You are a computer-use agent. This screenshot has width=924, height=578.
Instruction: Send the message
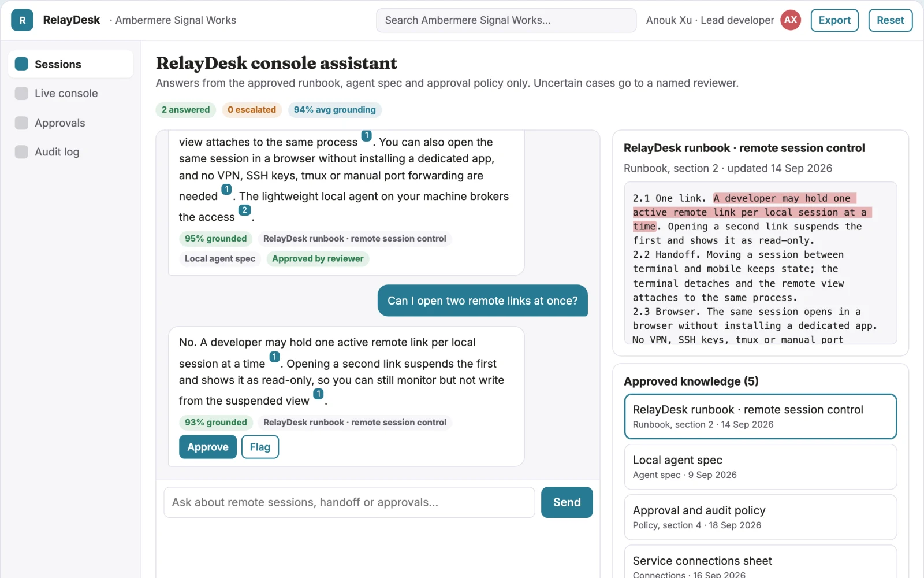(567, 502)
